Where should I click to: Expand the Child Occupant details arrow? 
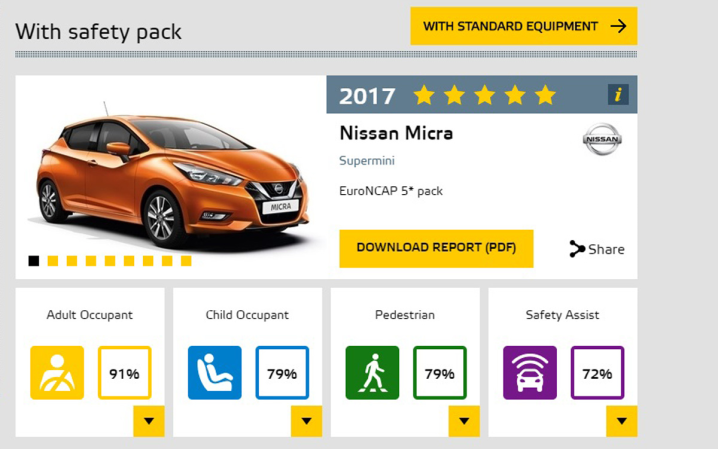[x=306, y=421]
